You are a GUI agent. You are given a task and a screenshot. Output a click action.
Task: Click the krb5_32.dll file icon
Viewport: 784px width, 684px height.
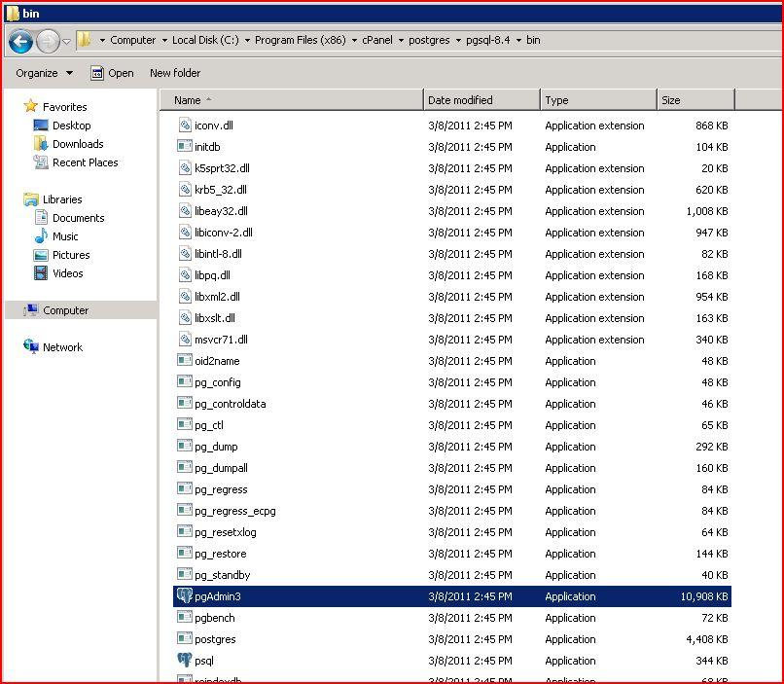click(x=185, y=189)
